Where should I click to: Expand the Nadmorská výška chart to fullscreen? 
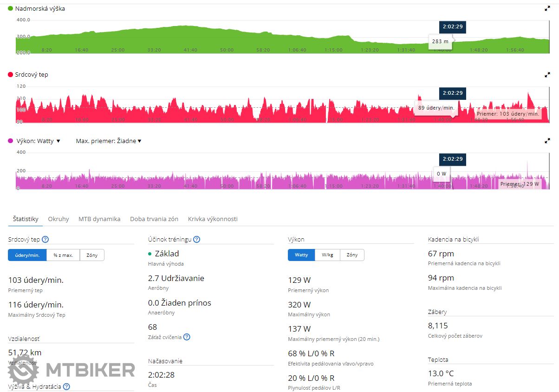click(x=547, y=8)
